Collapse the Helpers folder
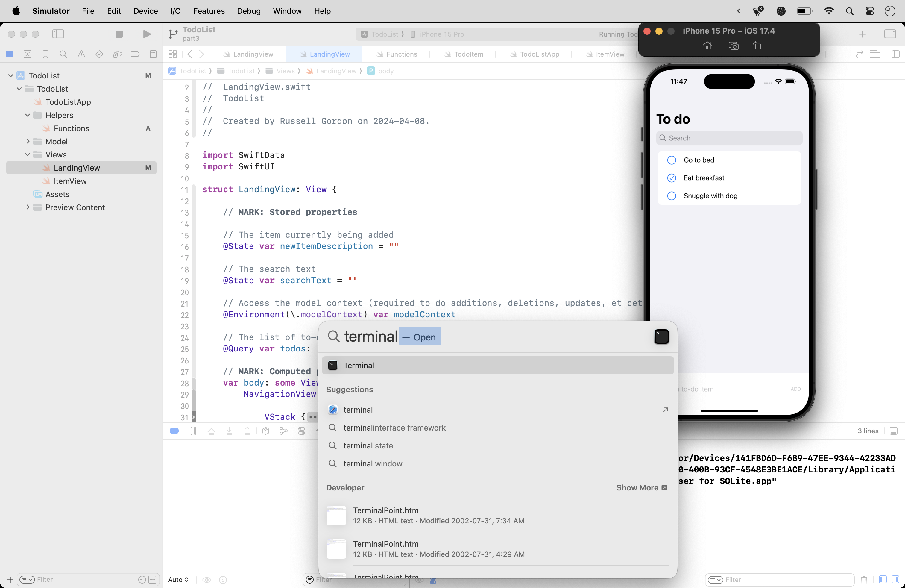Image resolution: width=905 pixels, height=588 pixels. [x=28, y=115]
